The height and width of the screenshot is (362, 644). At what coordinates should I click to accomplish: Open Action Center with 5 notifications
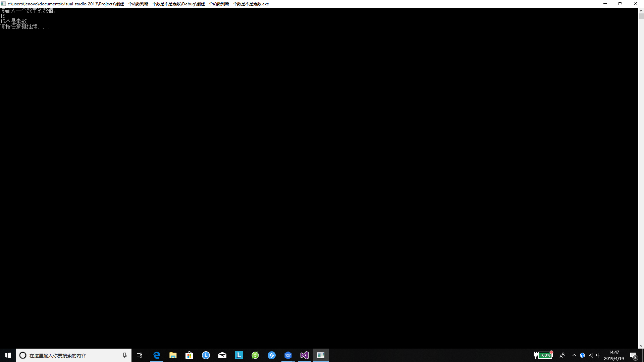point(633,355)
